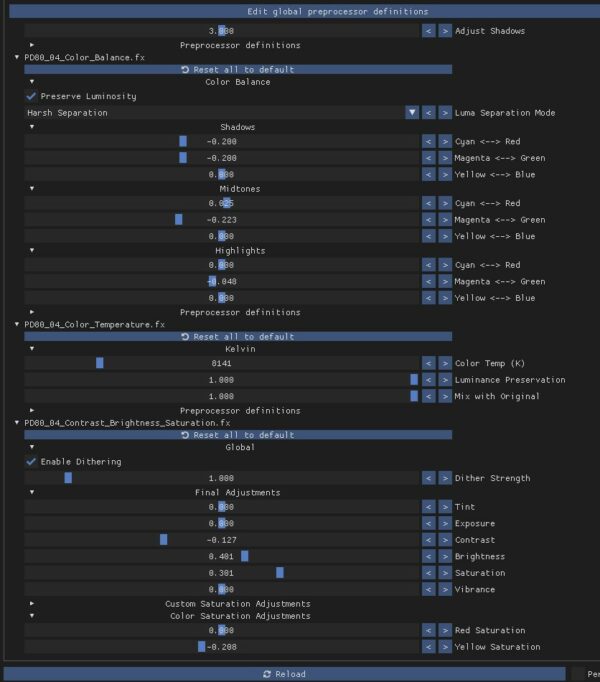
Task: Expand Custom Saturation Adjustments section
Action: coord(32,604)
